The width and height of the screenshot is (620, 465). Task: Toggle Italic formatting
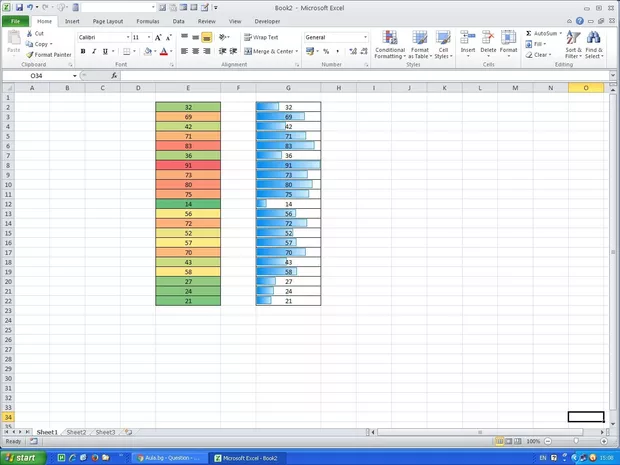pos(93,52)
